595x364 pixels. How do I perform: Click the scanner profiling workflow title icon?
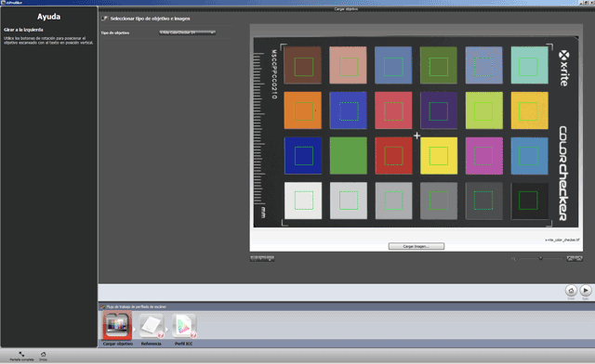(102, 306)
